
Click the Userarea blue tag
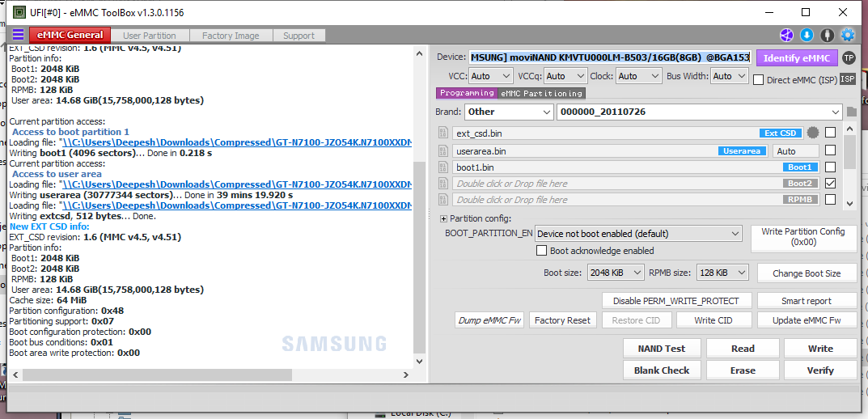point(743,151)
